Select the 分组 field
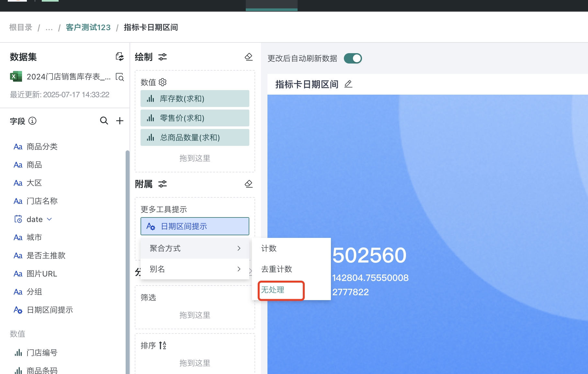 [34, 292]
